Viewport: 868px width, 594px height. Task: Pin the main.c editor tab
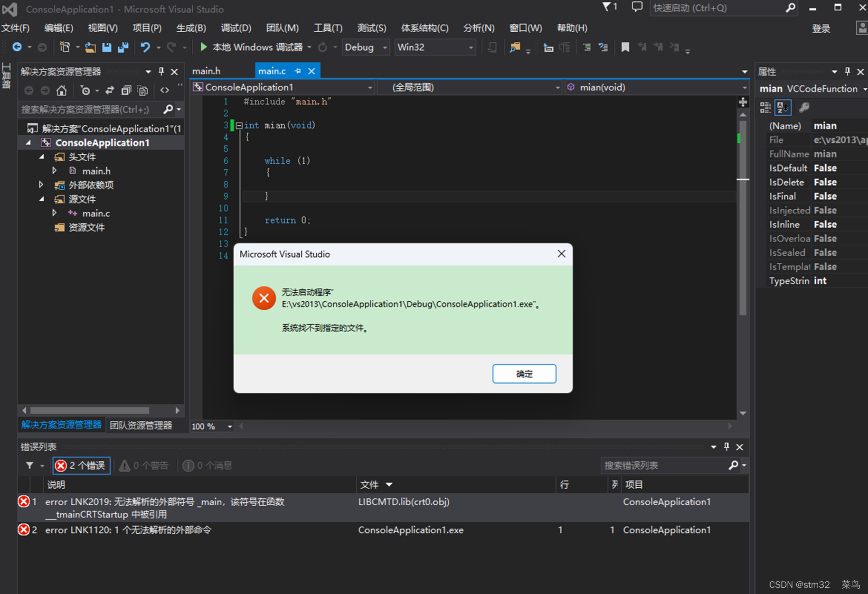pyautogui.click(x=297, y=70)
